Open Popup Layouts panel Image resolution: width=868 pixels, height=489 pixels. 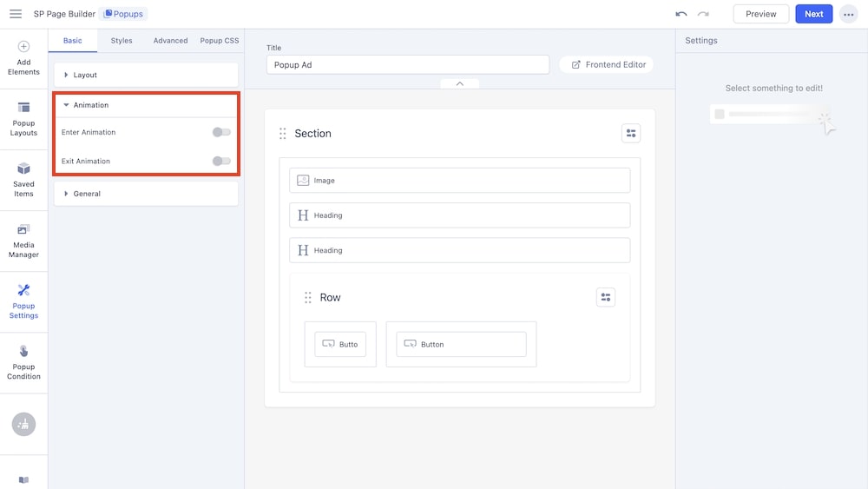pyautogui.click(x=23, y=119)
